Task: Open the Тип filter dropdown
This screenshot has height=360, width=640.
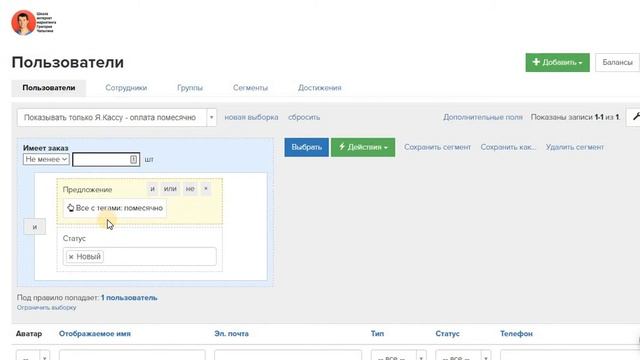Action: point(398,356)
